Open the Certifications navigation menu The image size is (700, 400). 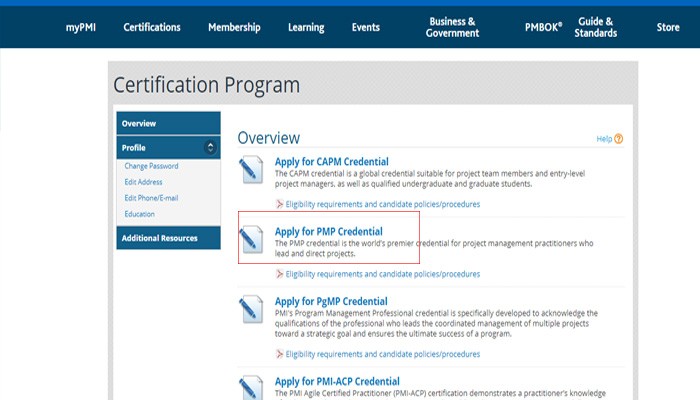coord(154,27)
